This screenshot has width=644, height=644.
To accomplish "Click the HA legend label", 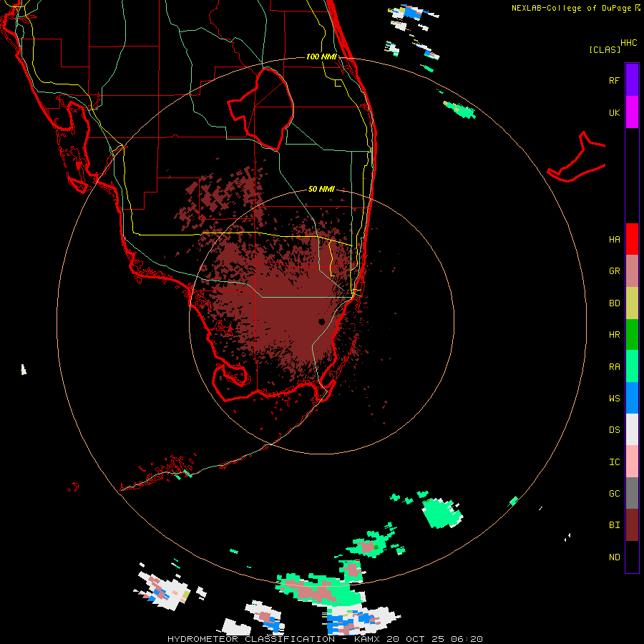I will [614, 240].
